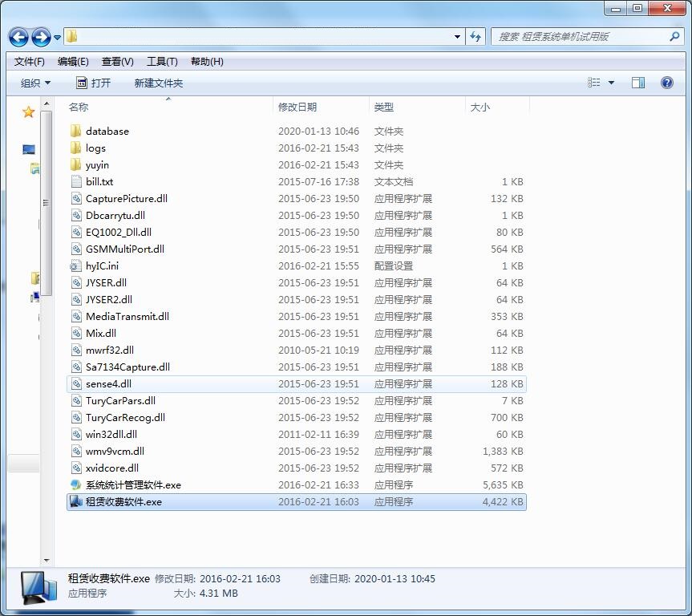The image size is (692, 616).
Task: Click the navigation pane scroll down arrow
Action: (x=47, y=561)
